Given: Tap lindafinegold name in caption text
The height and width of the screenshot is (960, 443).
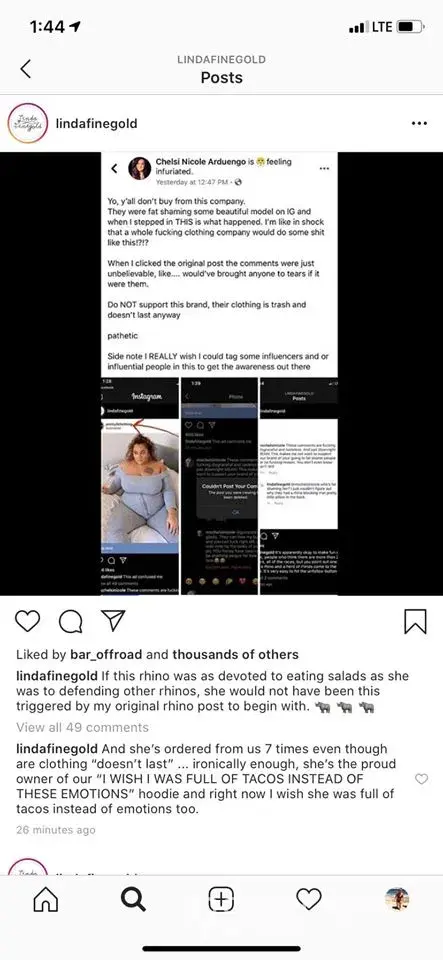Looking at the screenshot, I should pos(56,677).
